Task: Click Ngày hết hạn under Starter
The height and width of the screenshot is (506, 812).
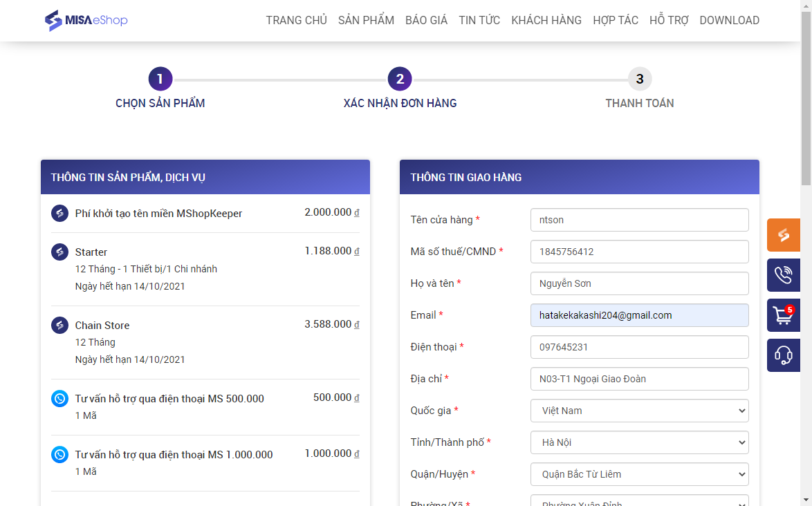Action: point(130,287)
